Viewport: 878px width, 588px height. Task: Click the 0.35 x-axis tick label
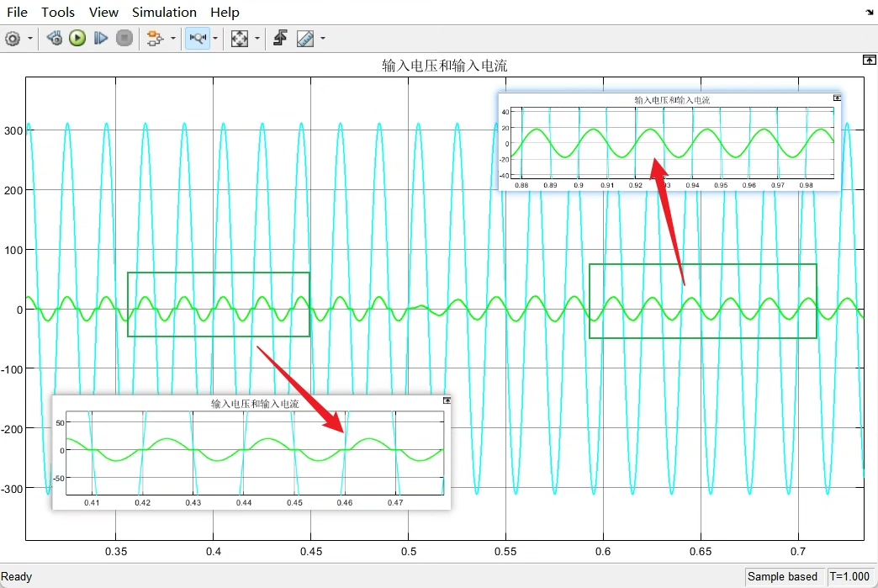coord(116,552)
